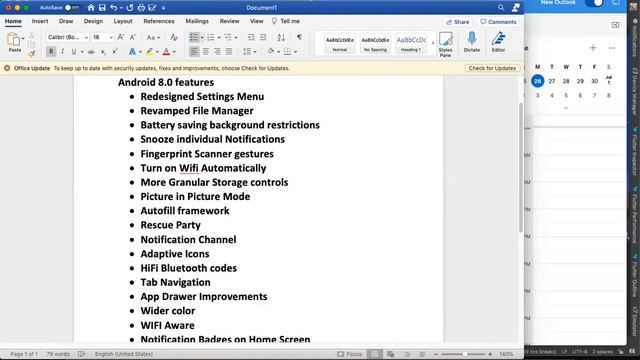Toggle left text alignment
This screenshot has width=640, height=360.
click(x=194, y=52)
